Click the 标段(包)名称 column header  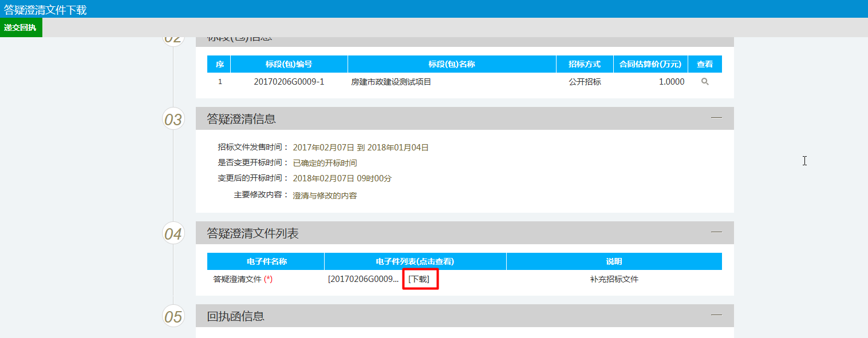pos(452,64)
